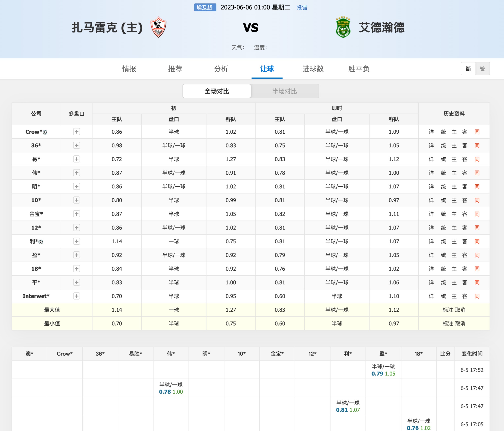The height and width of the screenshot is (431, 504).
Task: Open the red 同 icon in 伟* row
Action: coord(477,173)
